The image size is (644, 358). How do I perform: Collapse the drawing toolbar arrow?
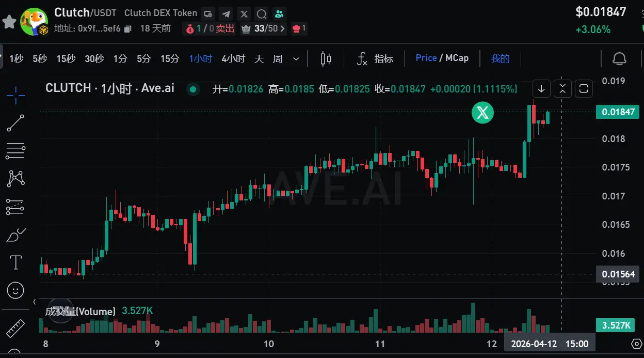(x=35, y=302)
